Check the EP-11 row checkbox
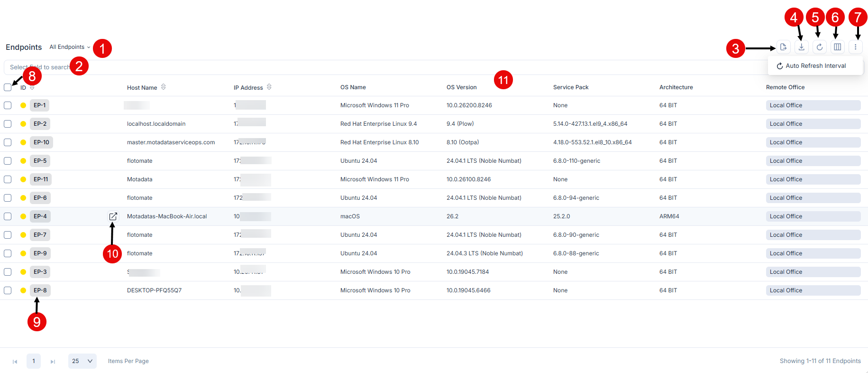 click(8, 179)
